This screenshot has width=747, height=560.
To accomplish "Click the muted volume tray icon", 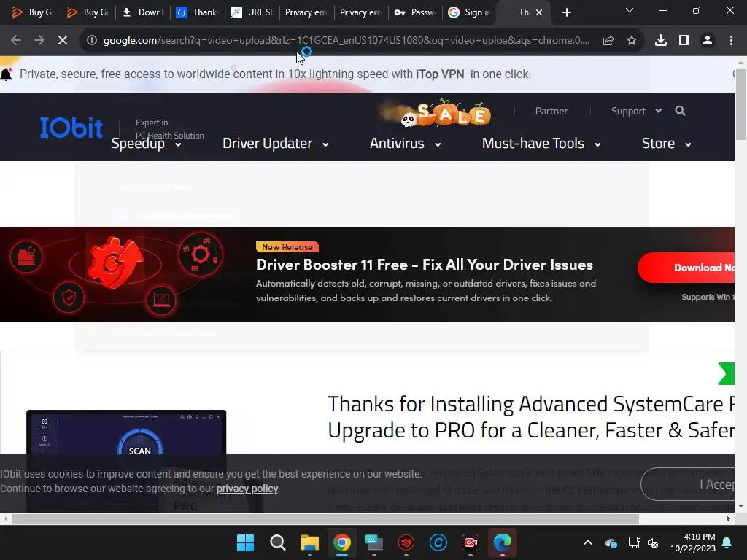I will click(653, 542).
